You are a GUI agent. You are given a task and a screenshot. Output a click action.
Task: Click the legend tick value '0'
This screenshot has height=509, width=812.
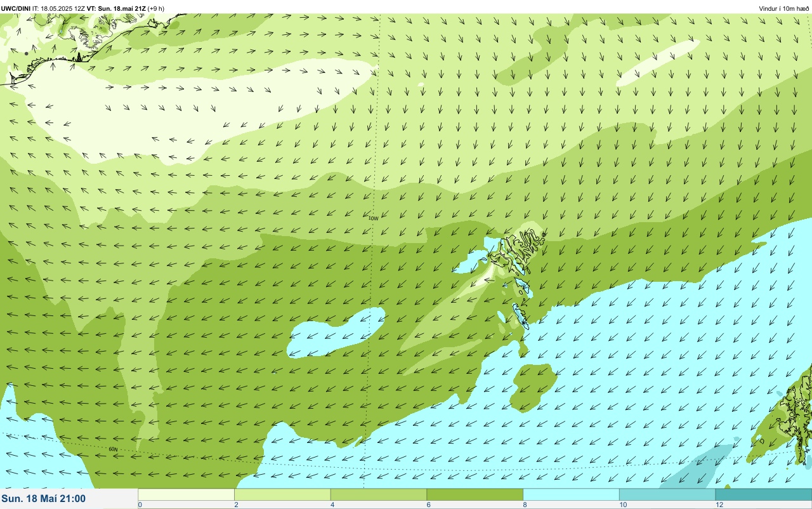coord(140,505)
